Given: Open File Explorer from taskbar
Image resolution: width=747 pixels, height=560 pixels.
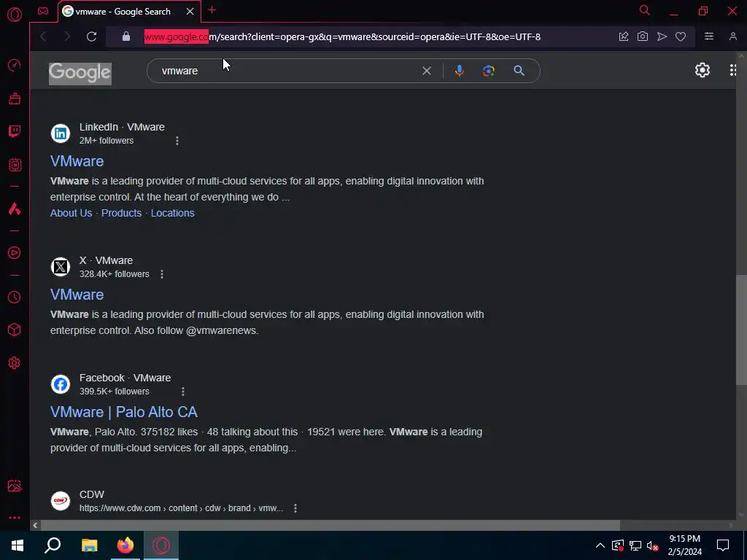Looking at the screenshot, I should [89, 545].
